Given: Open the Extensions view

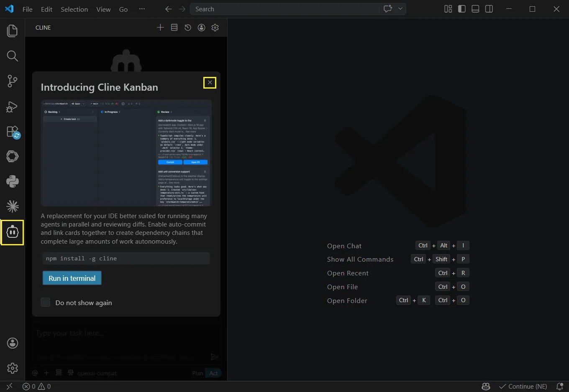Looking at the screenshot, I should [x=13, y=132].
